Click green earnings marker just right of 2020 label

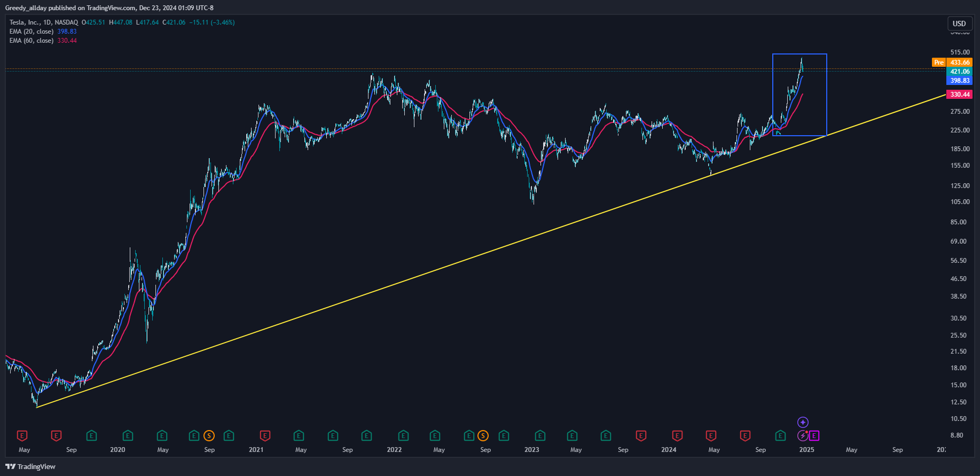(128, 436)
